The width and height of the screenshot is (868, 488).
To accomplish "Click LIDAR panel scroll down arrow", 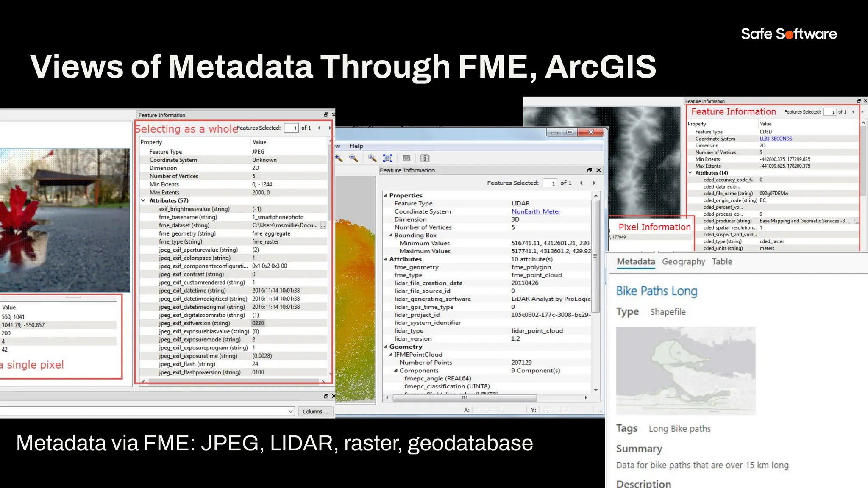I will (x=596, y=390).
